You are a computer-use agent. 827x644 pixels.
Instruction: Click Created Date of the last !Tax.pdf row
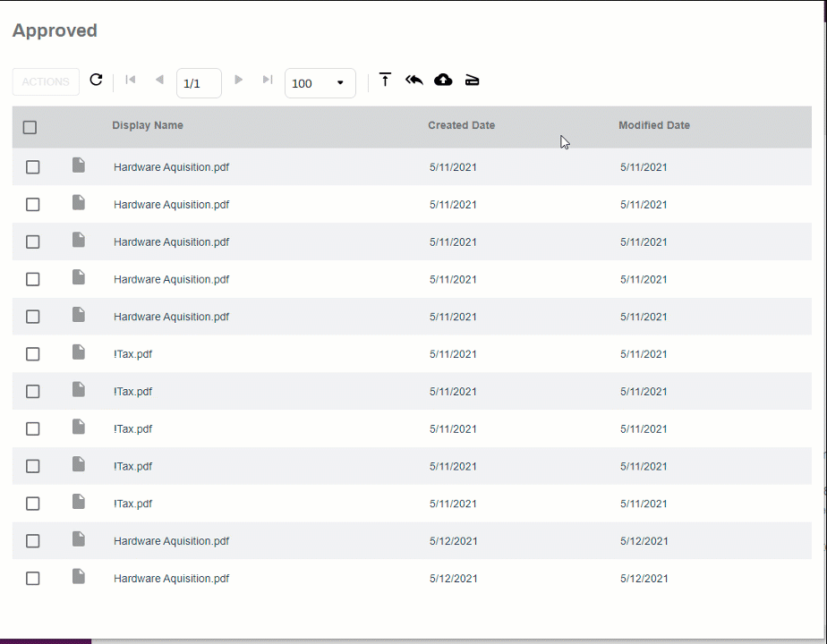point(453,504)
